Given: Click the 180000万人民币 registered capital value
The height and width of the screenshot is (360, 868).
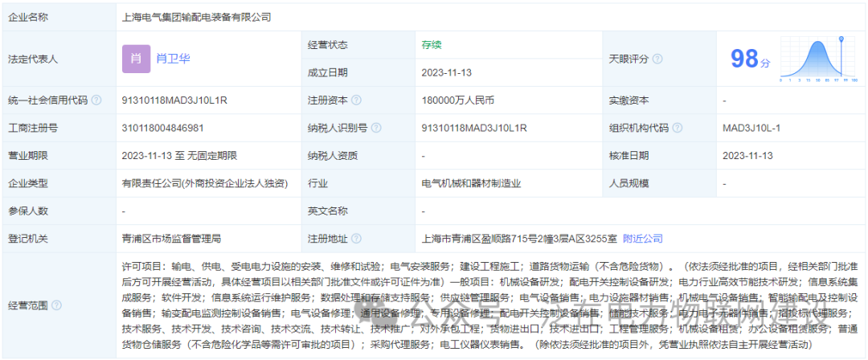Looking at the screenshot, I should click(x=457, y=100).
